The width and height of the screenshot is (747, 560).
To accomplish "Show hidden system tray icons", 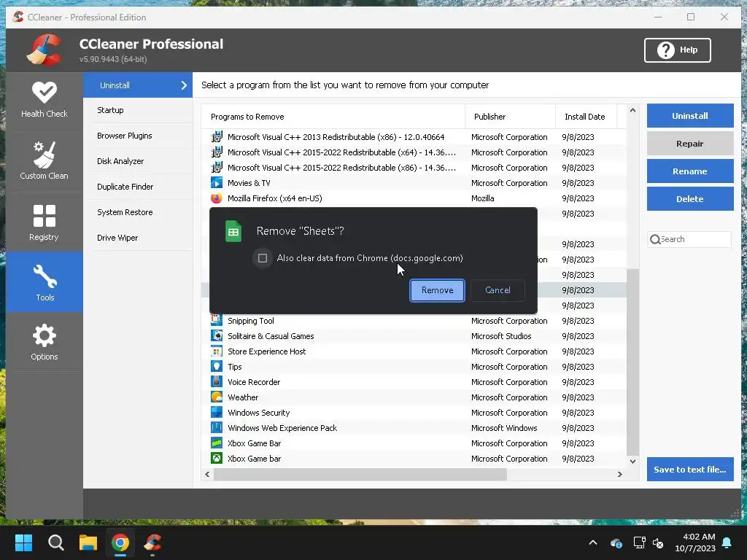I will (593, 542).
